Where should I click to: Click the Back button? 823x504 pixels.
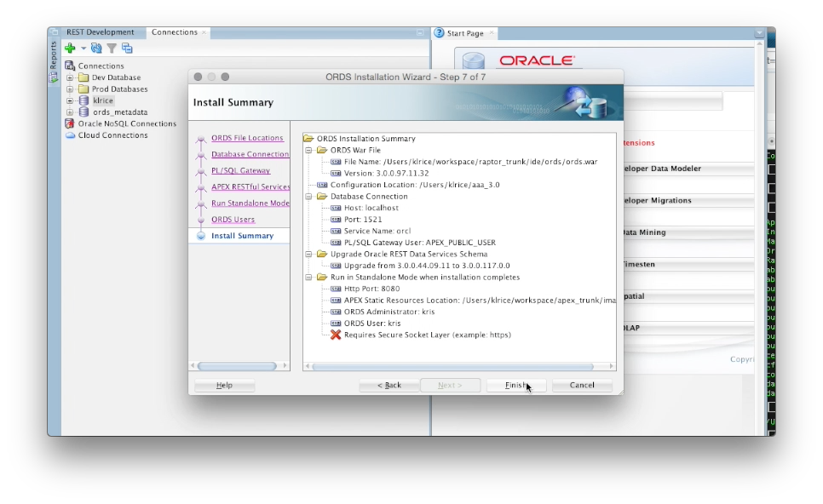(x=389, y=386)
